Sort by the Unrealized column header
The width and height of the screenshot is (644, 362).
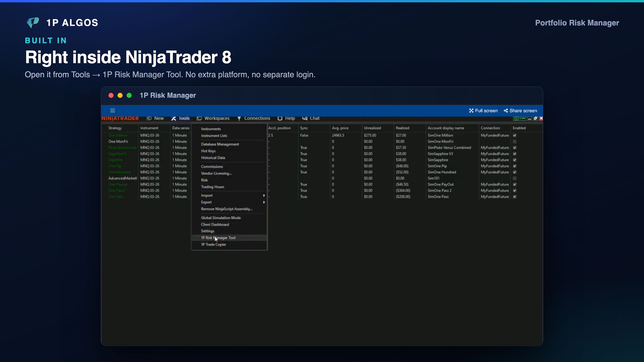click(x=372, y=128)
